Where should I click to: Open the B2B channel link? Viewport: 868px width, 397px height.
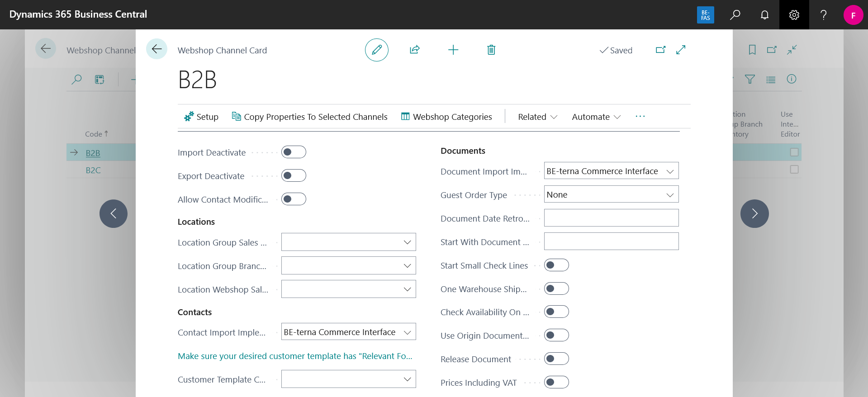click(93, 153)
